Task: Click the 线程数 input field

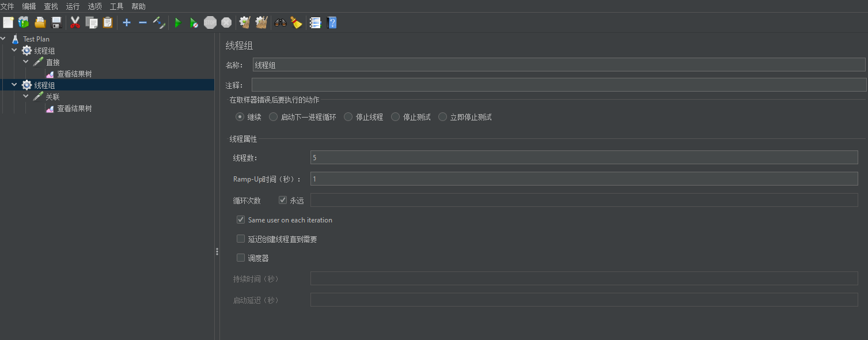Action: coord(583,157)
